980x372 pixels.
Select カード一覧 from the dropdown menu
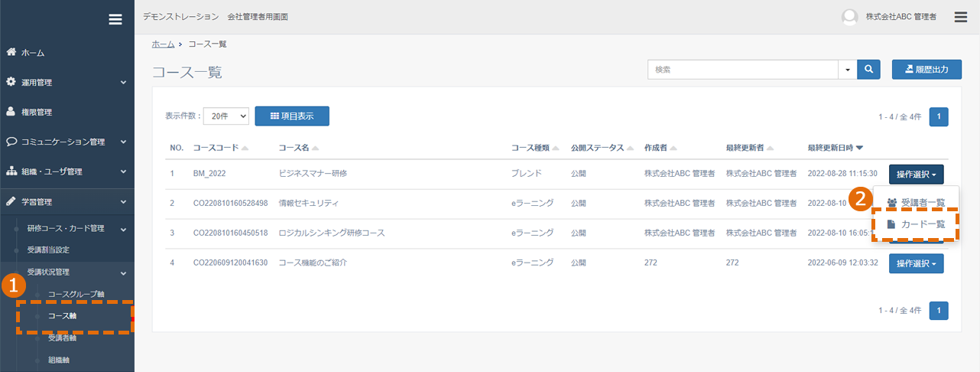pyautogui.click(x=915, y=225)
